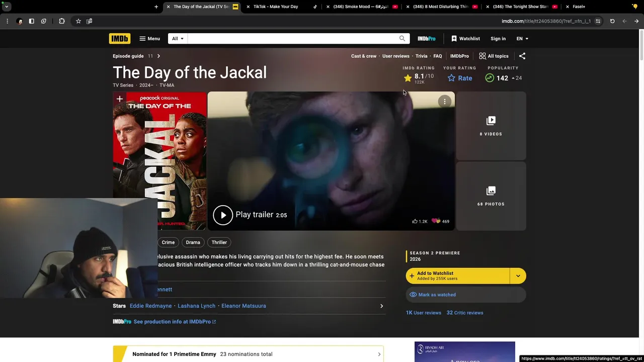Open the 1K User reviews link
The height and width of the screenshot is (362, 644).
424,313
